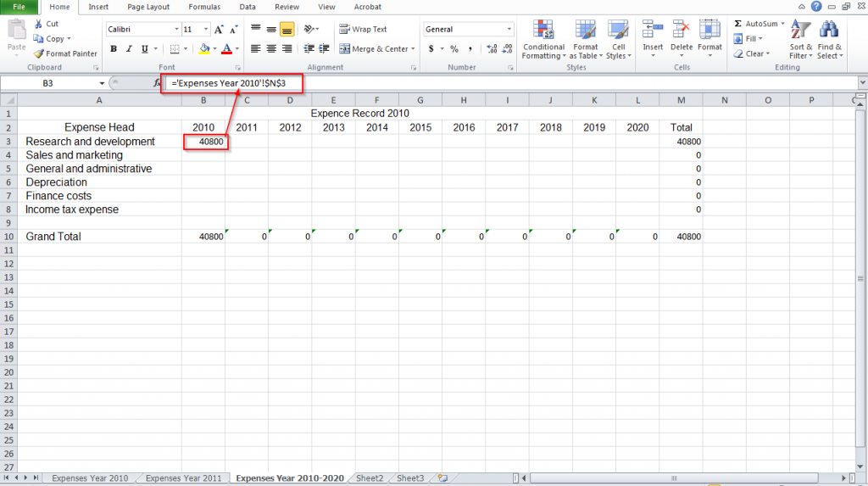
Task: Toggle Wrap Text
Action: [363, 29]
